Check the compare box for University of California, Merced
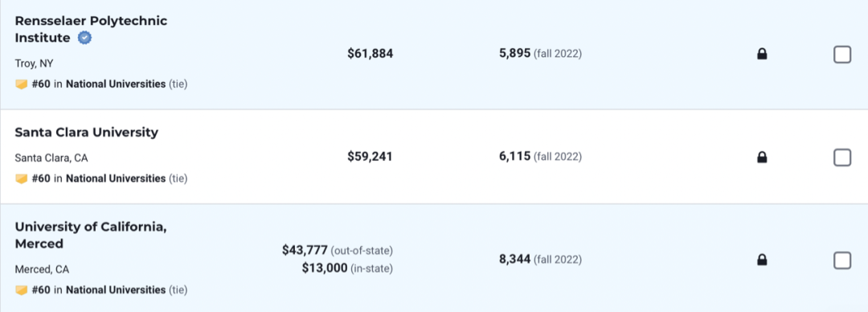The width and height of the screenshot is (868, 312). click(x=842, y=260)
